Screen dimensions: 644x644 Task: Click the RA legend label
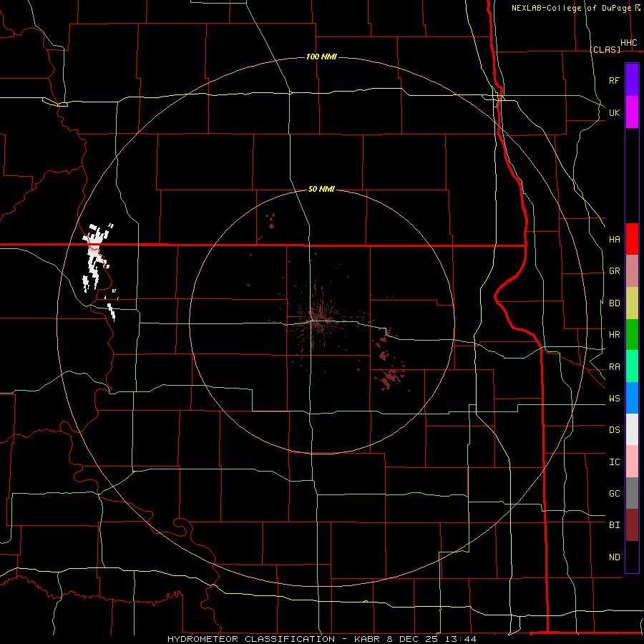614,367
